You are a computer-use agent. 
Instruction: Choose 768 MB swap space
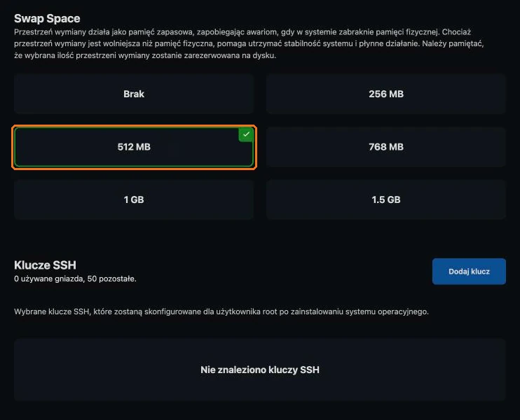click(386, 147)
